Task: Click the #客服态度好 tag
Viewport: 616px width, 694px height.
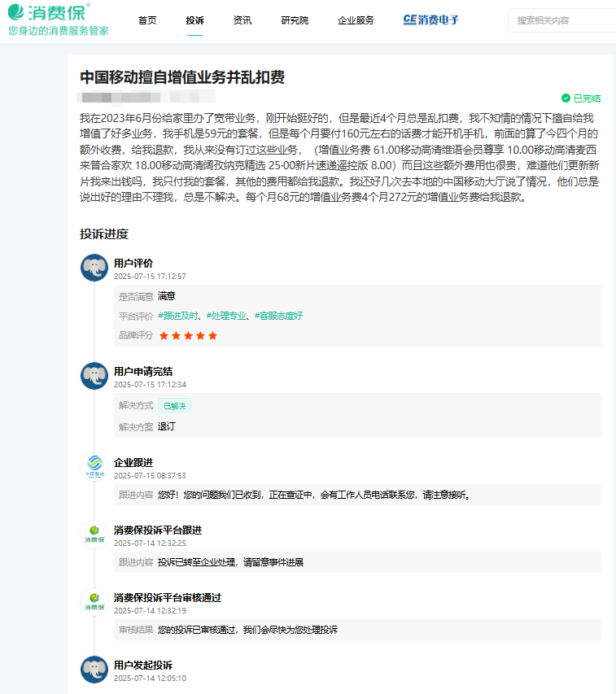Action: coord(279,316)
